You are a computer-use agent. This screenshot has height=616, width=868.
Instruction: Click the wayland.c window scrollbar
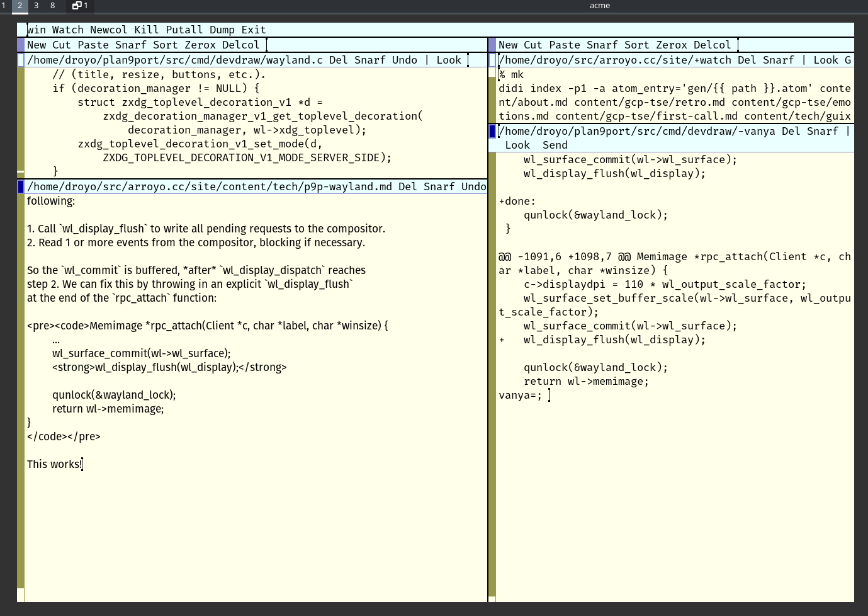[21, 123]
